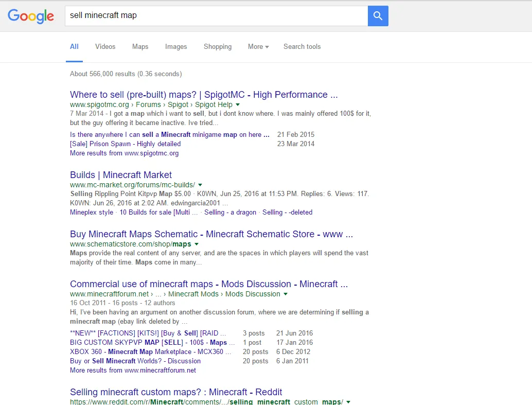Open 'Selling minecraft custom maps?' Reddit result
Screen dimensions: 532x405
click(x=176, y=392)
